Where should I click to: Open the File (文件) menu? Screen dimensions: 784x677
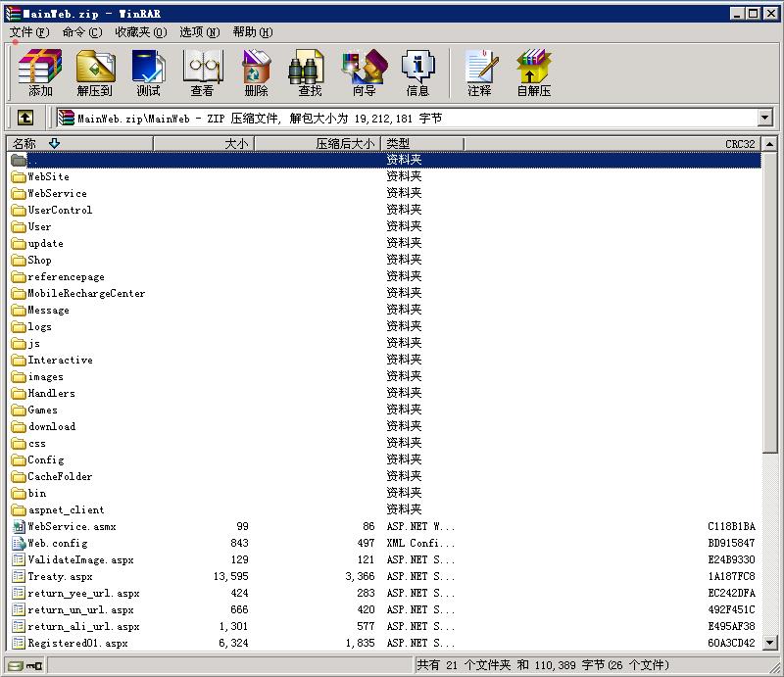coord(29,32)
